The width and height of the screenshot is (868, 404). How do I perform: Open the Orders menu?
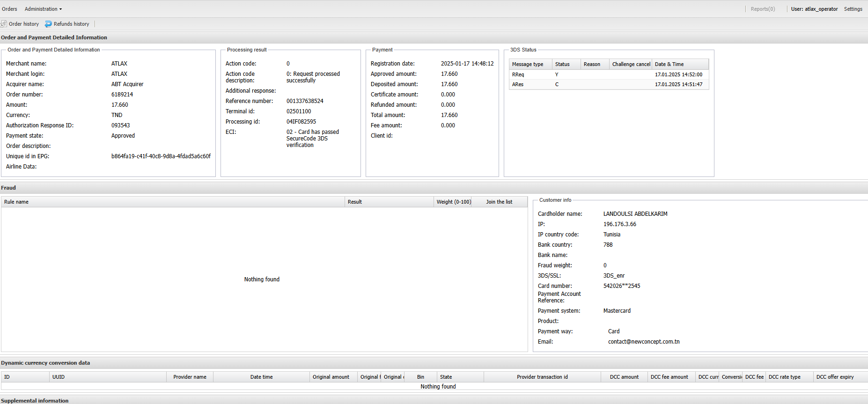9,9
